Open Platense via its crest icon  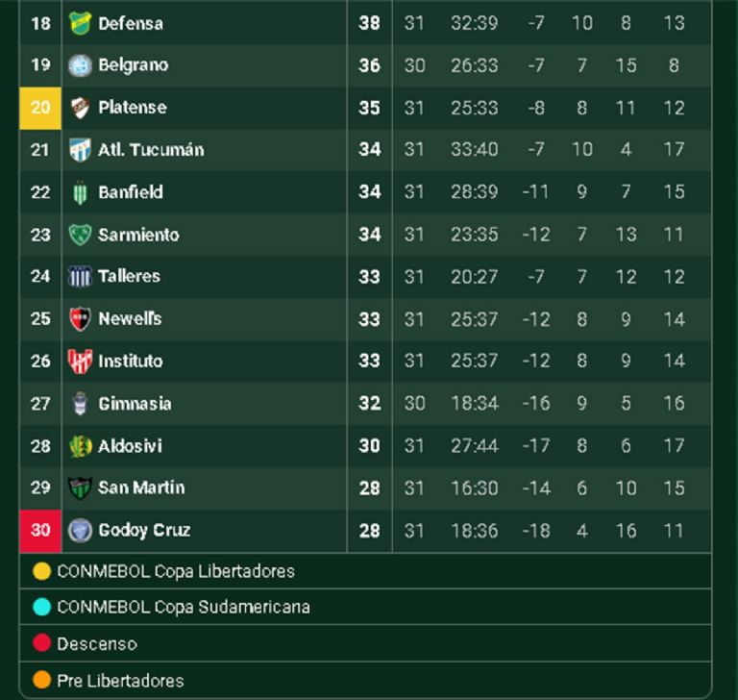click(81, 108)
